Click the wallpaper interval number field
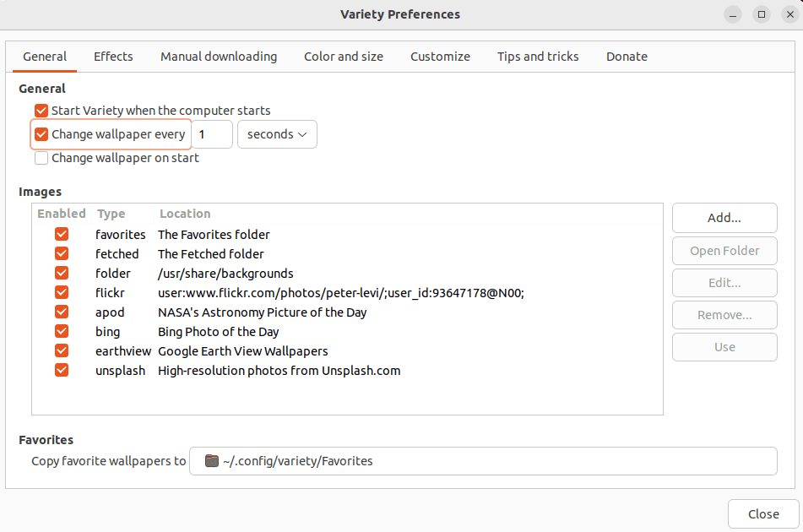This screenshot has width=803, height=532. pos(212,134)
